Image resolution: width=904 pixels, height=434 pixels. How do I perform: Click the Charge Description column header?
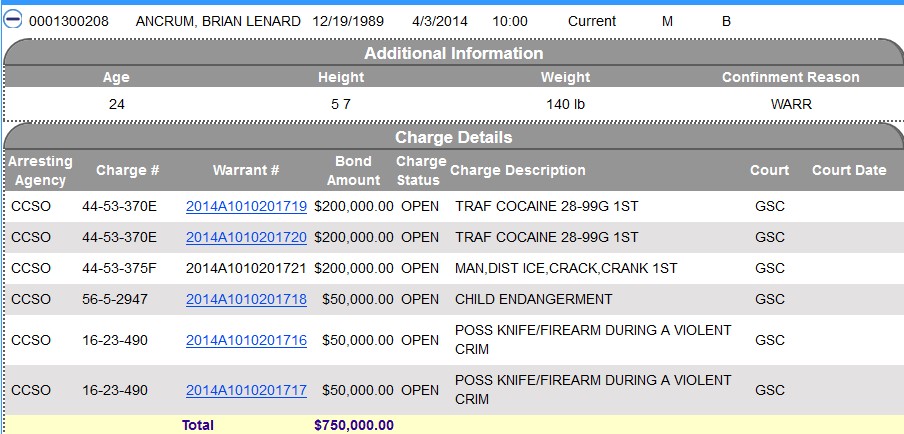coord(518,171)
